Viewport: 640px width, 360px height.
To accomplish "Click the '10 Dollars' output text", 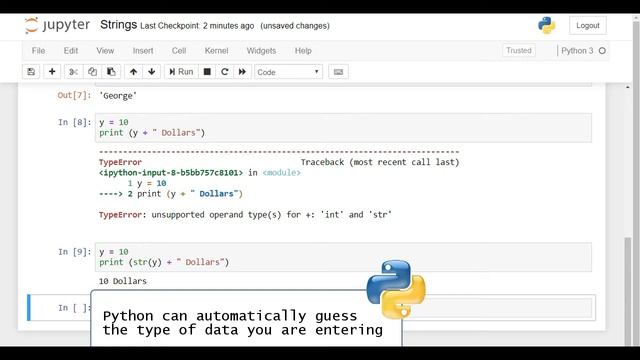I will (x=123, y=281).
